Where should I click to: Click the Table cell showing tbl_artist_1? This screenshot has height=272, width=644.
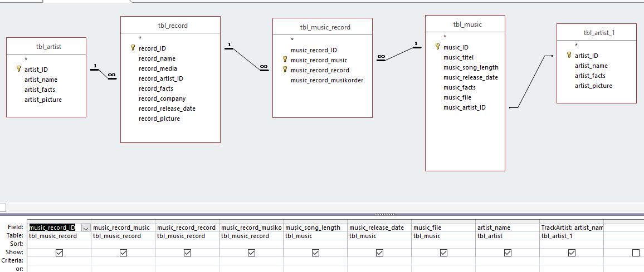tap(572, 236)
